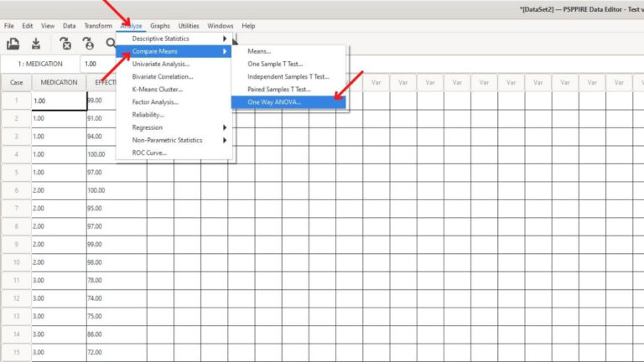This screenshot has width=644, height=362.
Task: Select row header 11
Action: coord(17,281)
